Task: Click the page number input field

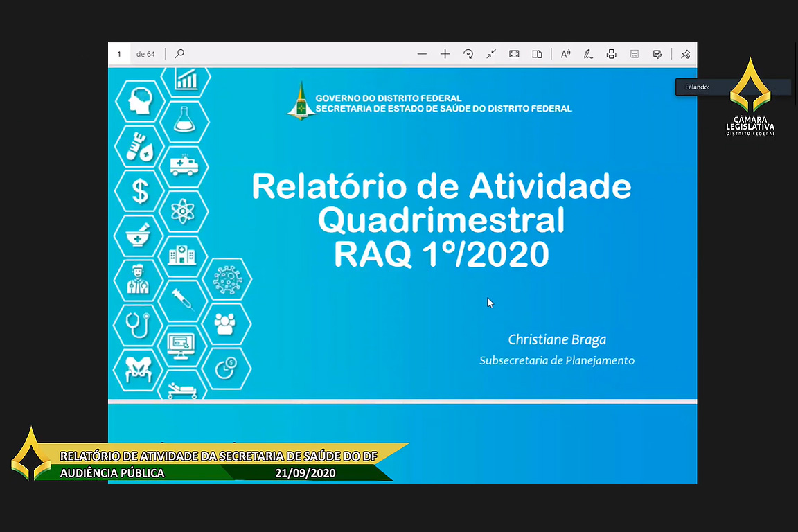Action: click(x=120, y=54)
